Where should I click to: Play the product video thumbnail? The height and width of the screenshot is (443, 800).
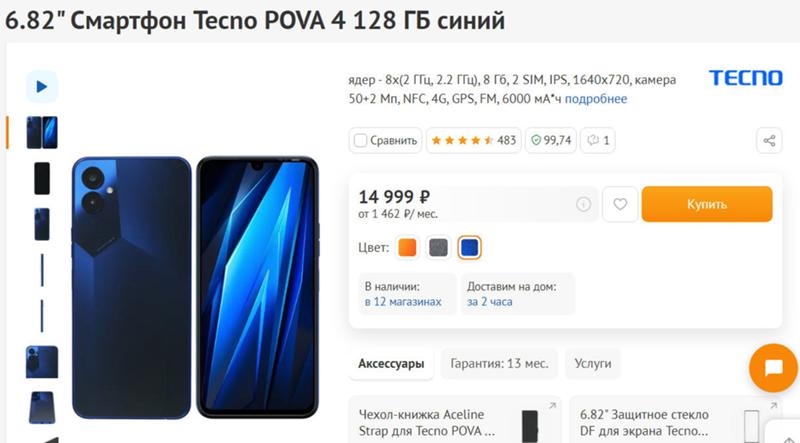coord(42,87)
